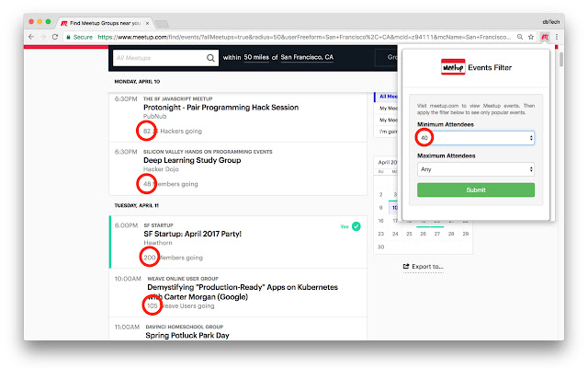The image size is (588, 368).
Task: Open Demystifying Production-Ready Apps on Kubernetes event
Action: 243,292
